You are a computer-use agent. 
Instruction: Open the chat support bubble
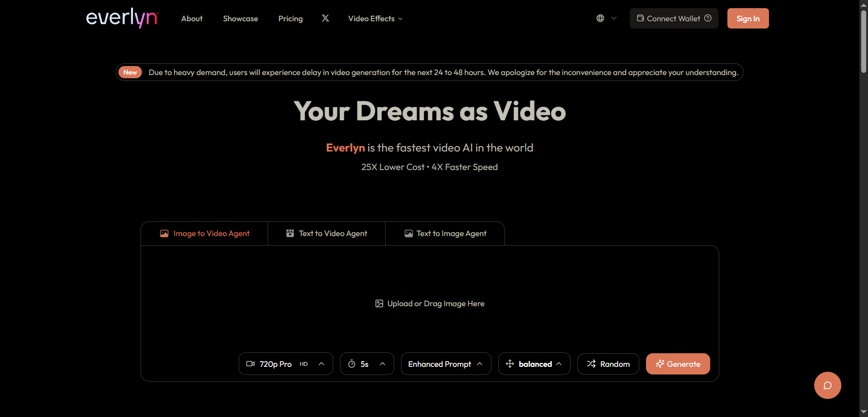tap(828, 385)
